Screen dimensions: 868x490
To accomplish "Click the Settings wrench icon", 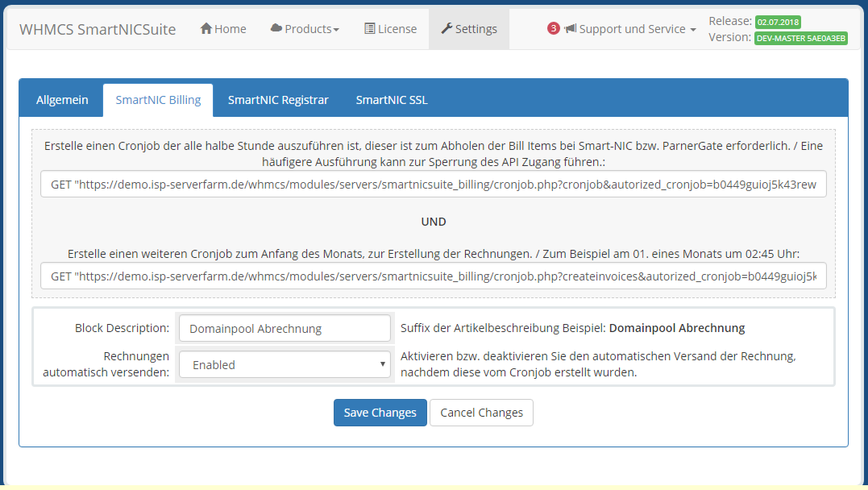I will tap(446, 29).
